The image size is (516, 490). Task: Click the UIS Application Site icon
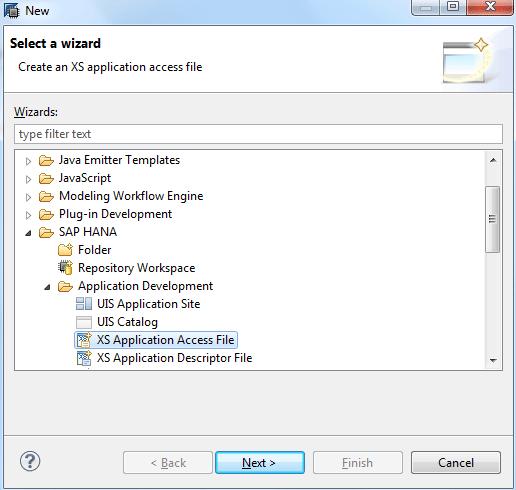[x=84, y=304]
